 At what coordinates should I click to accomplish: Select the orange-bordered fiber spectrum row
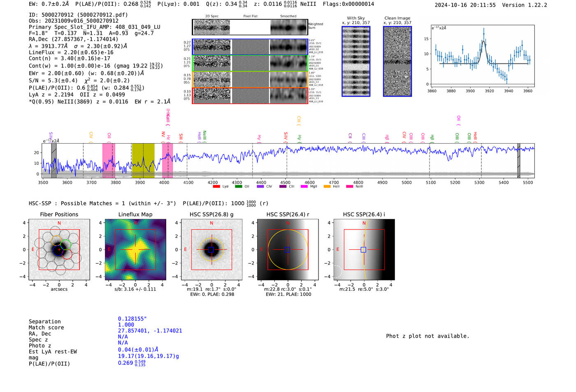point(250,79)
